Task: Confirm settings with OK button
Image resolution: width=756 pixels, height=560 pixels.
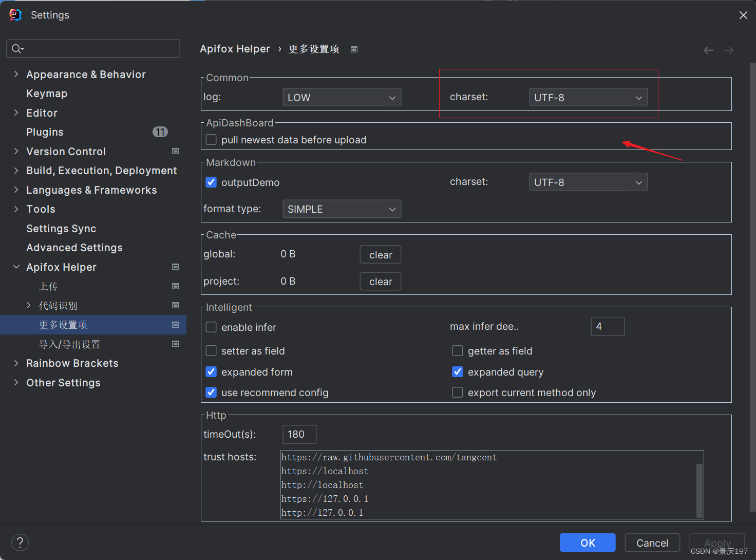Action: click(588, 543)
